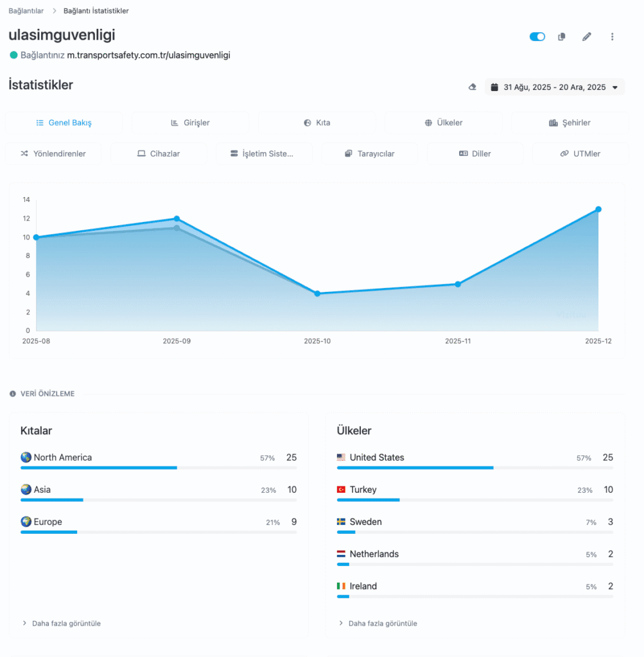
Task: Toggle the link enabled switch
Action: tap(537, 37)
